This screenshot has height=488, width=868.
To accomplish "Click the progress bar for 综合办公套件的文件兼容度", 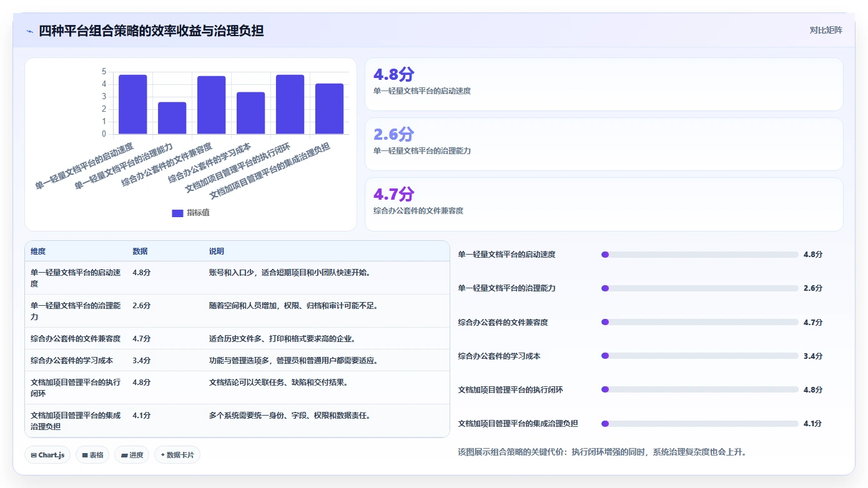I will [x=699, y=322].
